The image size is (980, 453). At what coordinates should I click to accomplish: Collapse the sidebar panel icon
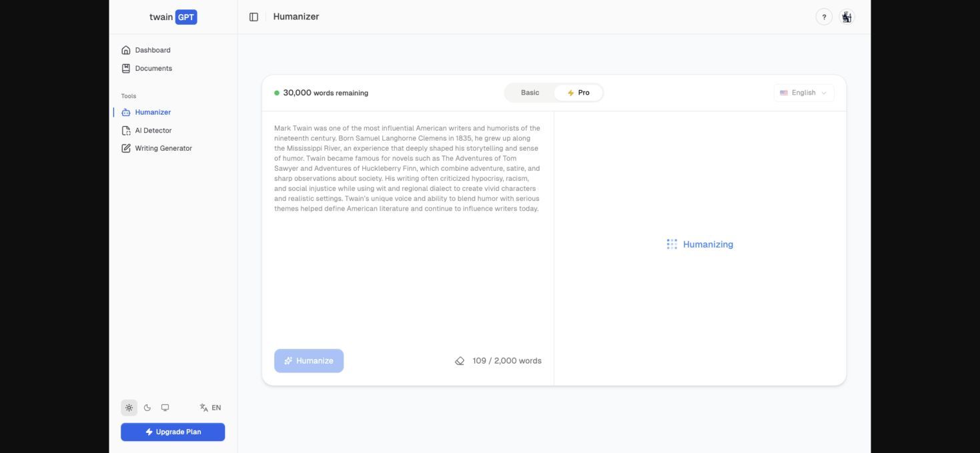[254, 17]
